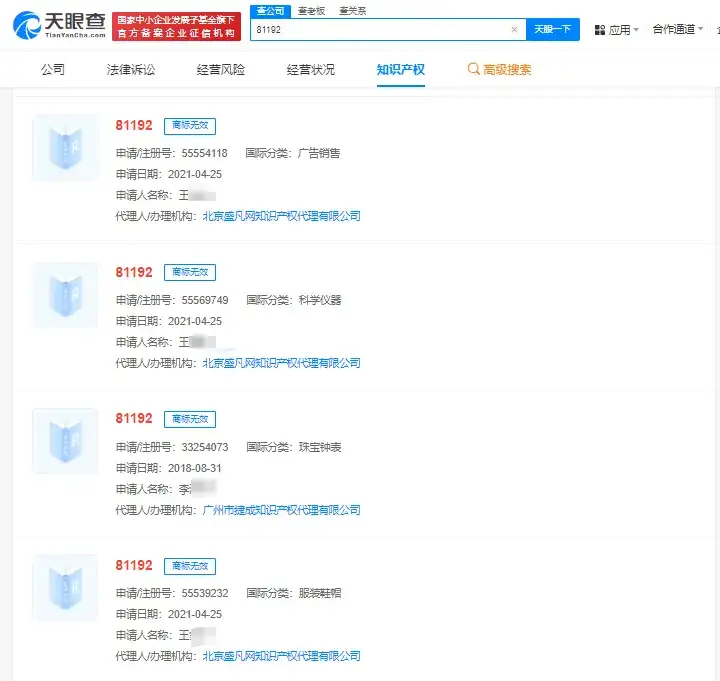The image size is (720, 681).
Task: Click the 天眼一下 search button
Action: [x=553, y=30]
